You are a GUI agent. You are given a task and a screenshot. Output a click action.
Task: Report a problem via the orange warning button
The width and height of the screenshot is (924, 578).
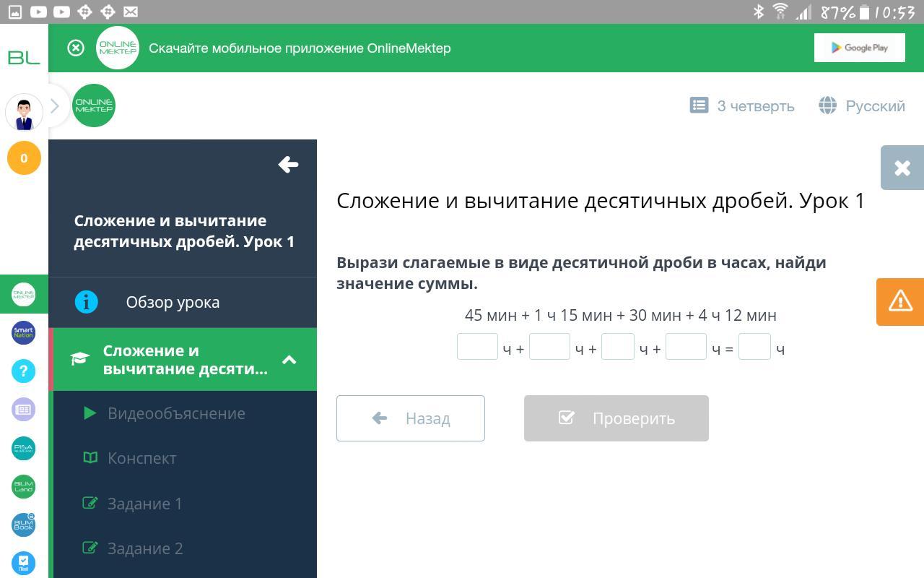(x=900, y=301)
